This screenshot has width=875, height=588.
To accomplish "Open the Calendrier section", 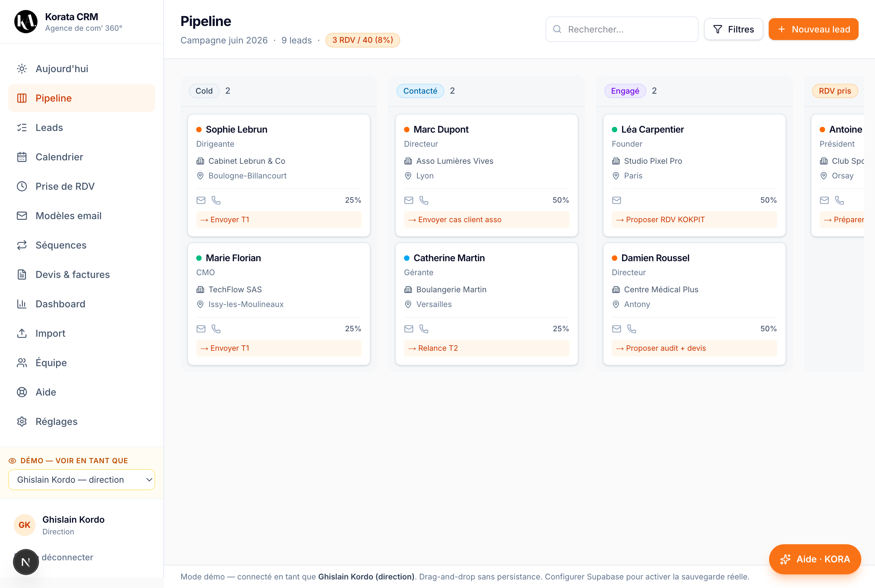I will pyautogui.click(x=81, y=157).
